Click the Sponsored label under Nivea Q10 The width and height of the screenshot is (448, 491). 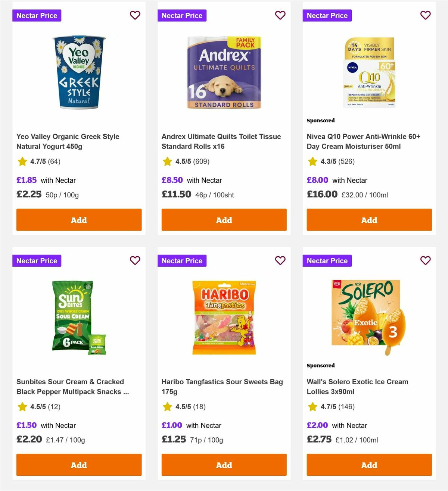click(x=320, y=120)
